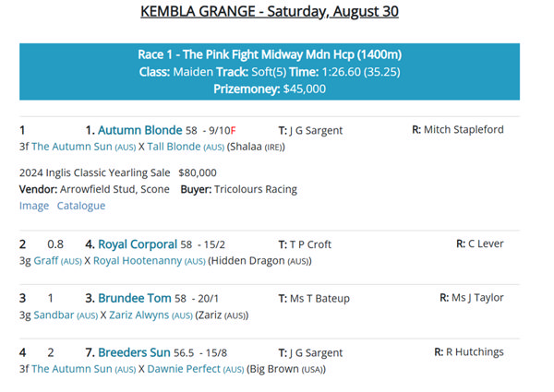Select the $80,000 sale price text

[x=198, y=172]
